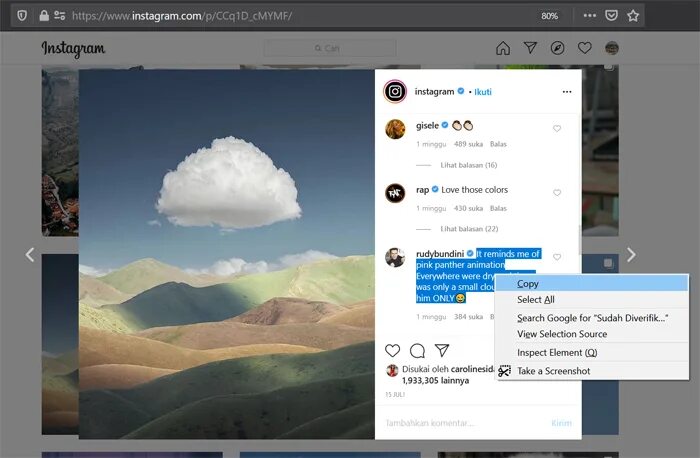This screenshot has height=458, width=700.
Task: Open rap username link
Action: tap(422, 190)
